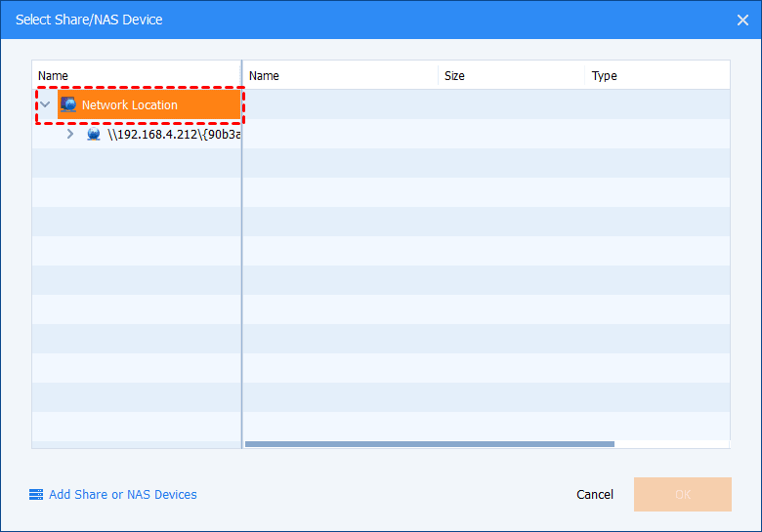Click the scrollbar track right of thumb
Viewport: 762px width, 532px height.
(x=672, y=444)
